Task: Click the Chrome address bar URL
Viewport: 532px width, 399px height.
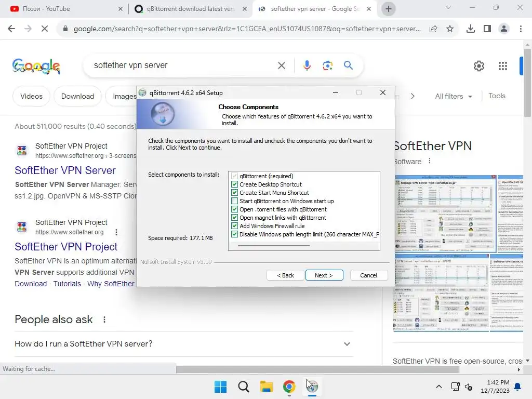Action: point(247,29)
